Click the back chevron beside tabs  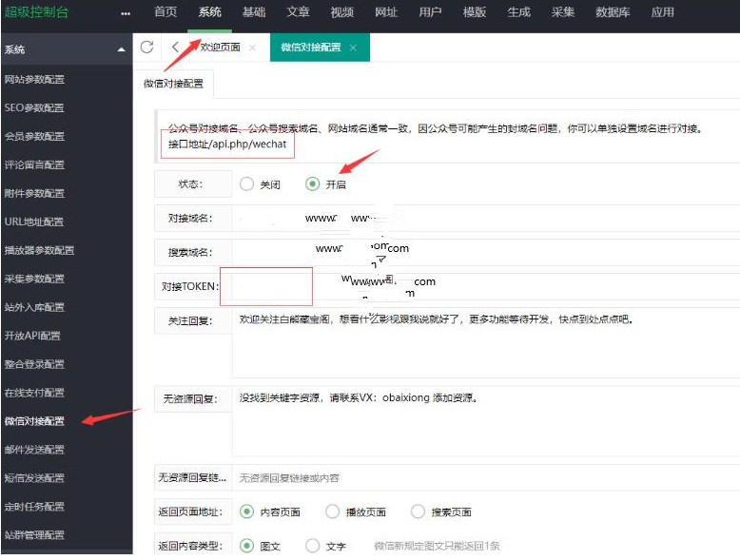click(x=175, y=47)
